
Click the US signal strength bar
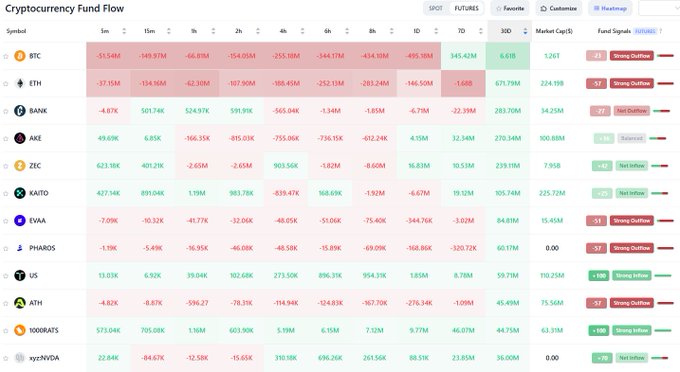tap(663, 275)
